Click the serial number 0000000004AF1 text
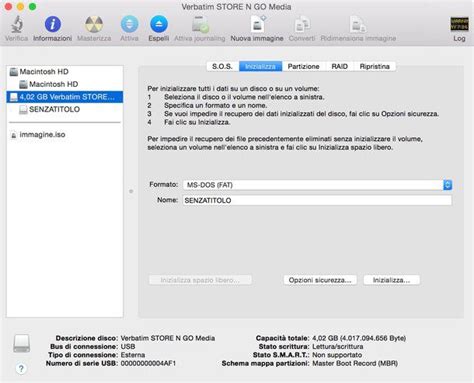This screenshot has width=474, height=383. click(148, 363)
